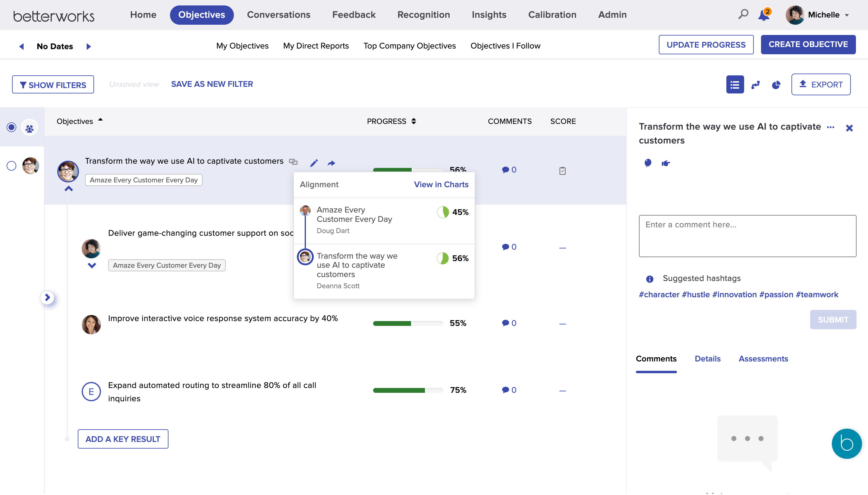The height and width of the screenshot is (495, 868).
Task: Open My Direct Reports sub-tab
Action: (316, 46)
